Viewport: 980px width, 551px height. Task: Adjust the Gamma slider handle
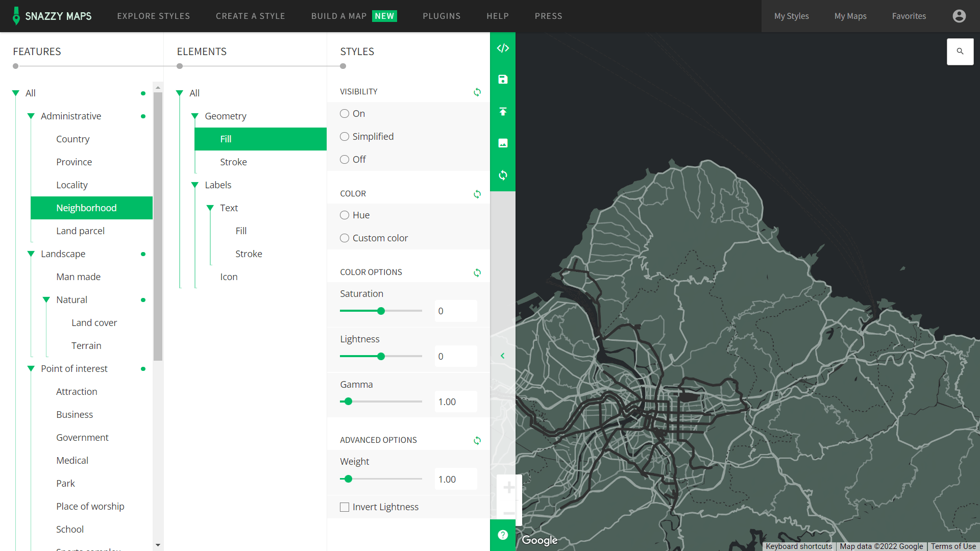tap(348, 402)
